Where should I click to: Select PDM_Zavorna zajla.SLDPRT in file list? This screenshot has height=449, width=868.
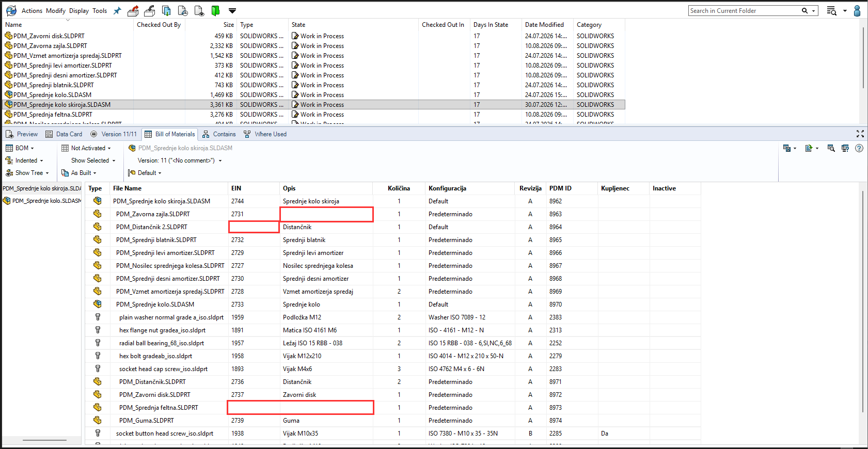pos(50,46)
